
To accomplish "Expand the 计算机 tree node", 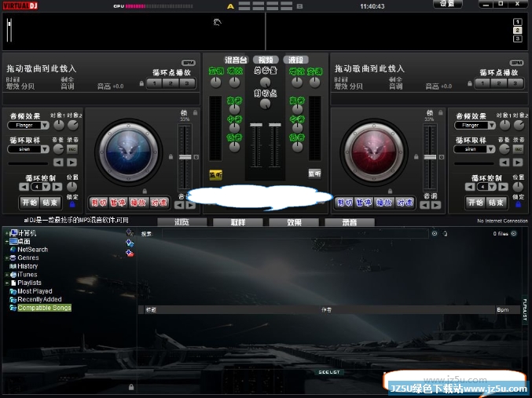I will [x=7, y=233].
